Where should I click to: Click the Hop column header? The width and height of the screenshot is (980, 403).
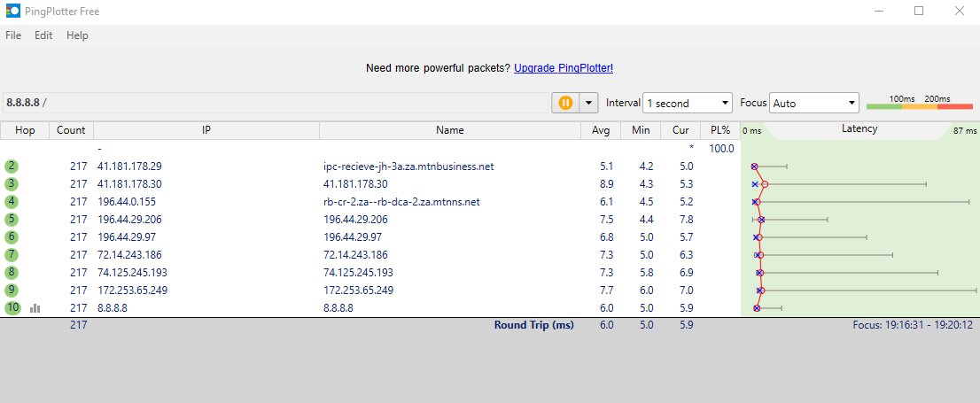click(25, 130)
